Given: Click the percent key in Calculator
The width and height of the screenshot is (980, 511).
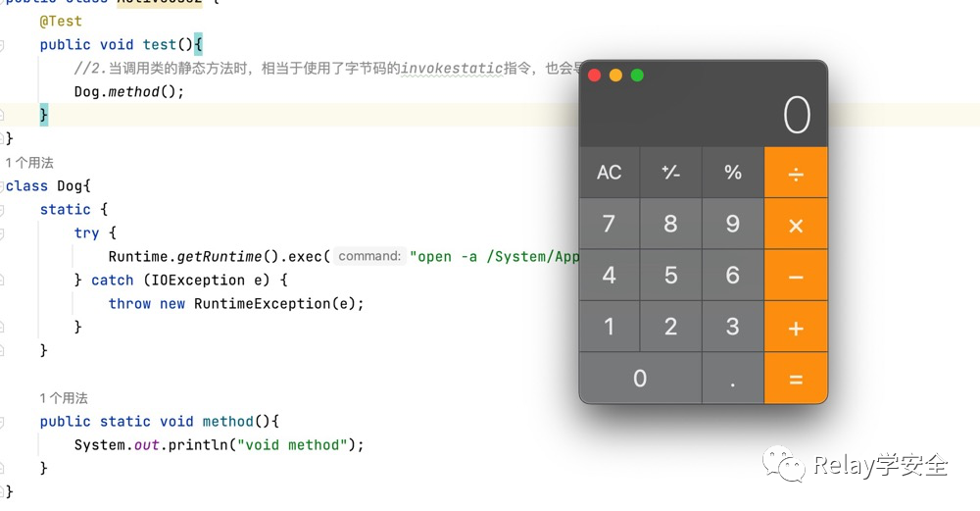Looking at the screenshot, I should 732,173.
